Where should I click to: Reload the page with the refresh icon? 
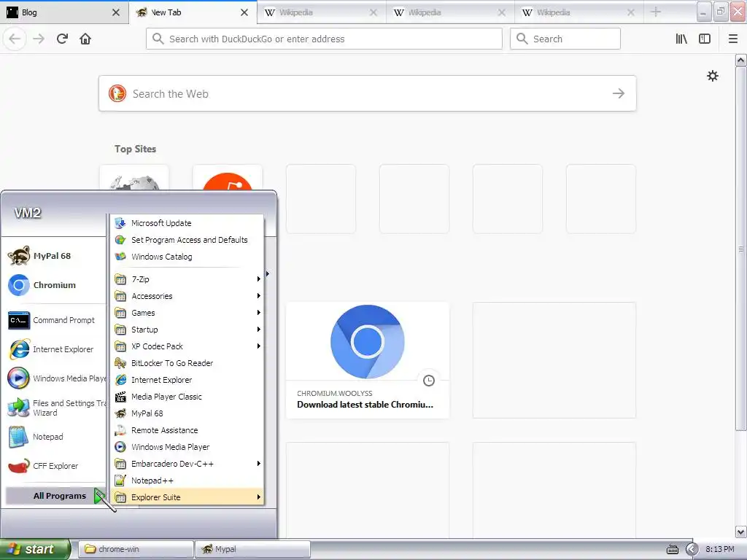click(62, 39)
